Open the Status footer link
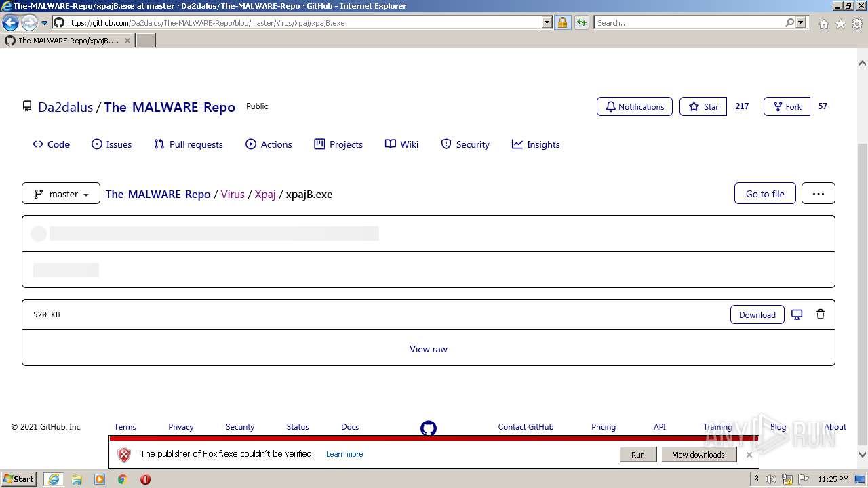Viewport: 868px width, 488px height. coord(298,427)
